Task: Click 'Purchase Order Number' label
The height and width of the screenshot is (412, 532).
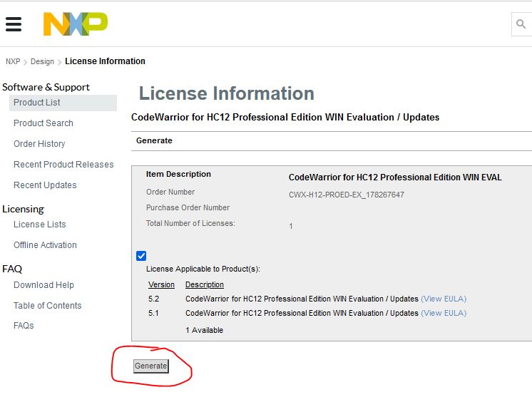Action: point(188,207)
